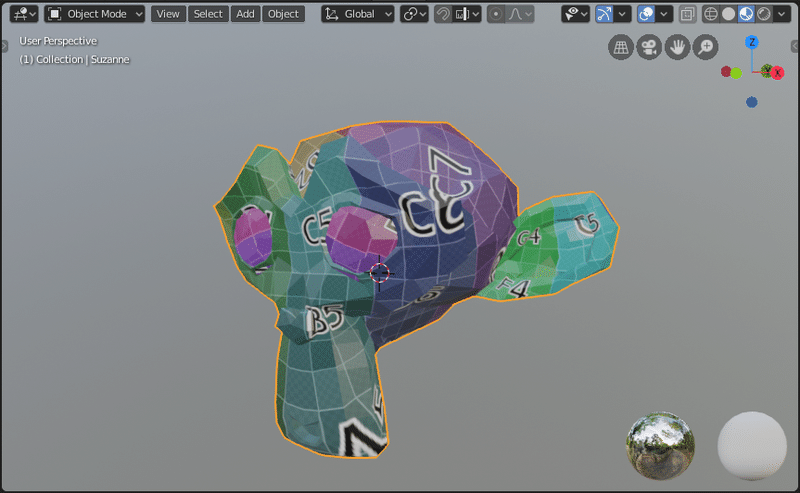Click the negative X axis dark red dot

coord(726,71)
